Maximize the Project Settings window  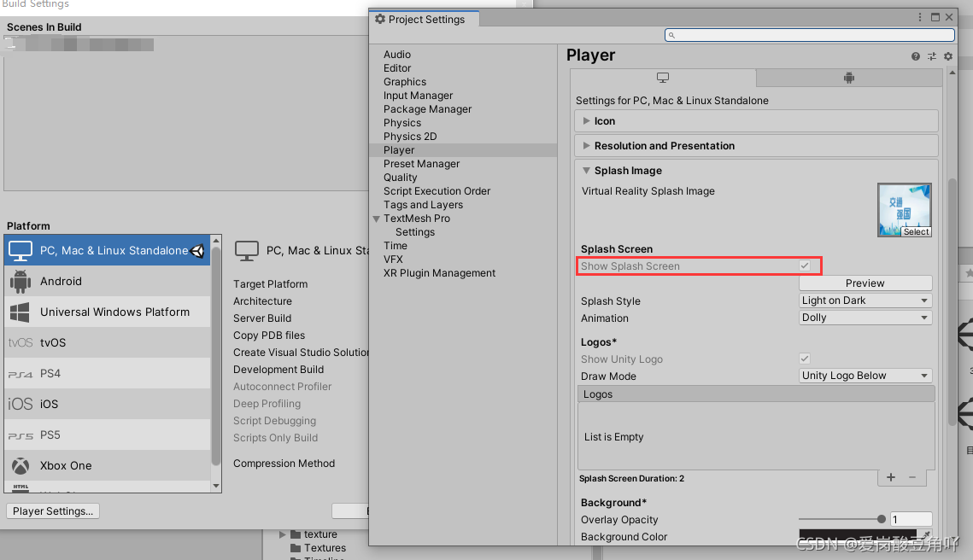[935, 17]
